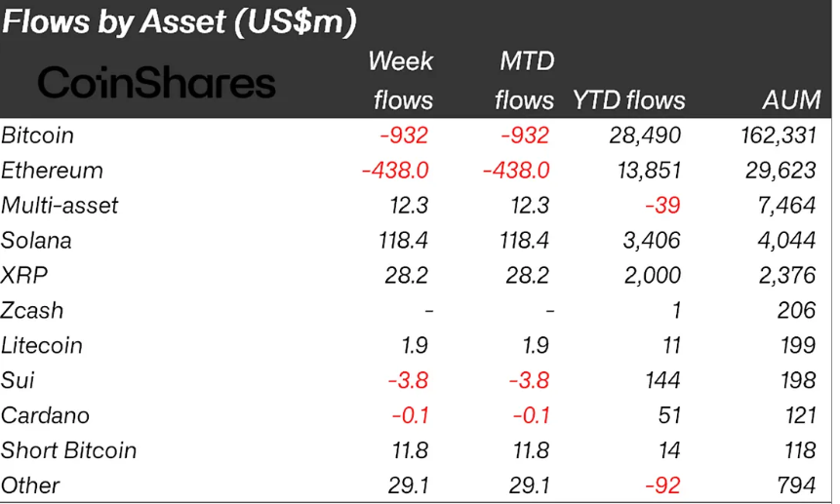Select Solana's week flows value 118.4
This screenshot has width=840, height=504.
point(401,240)
